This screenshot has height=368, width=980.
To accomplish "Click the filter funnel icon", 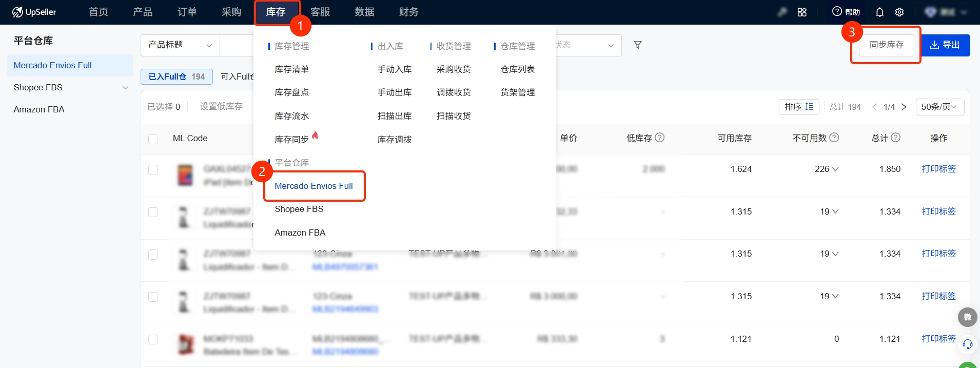I will (638, 45).
